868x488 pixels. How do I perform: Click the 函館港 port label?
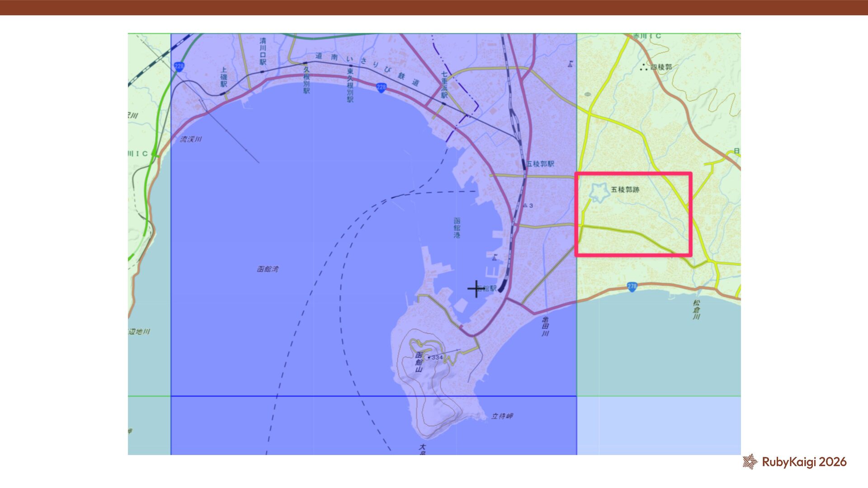(x=457, y=228)
